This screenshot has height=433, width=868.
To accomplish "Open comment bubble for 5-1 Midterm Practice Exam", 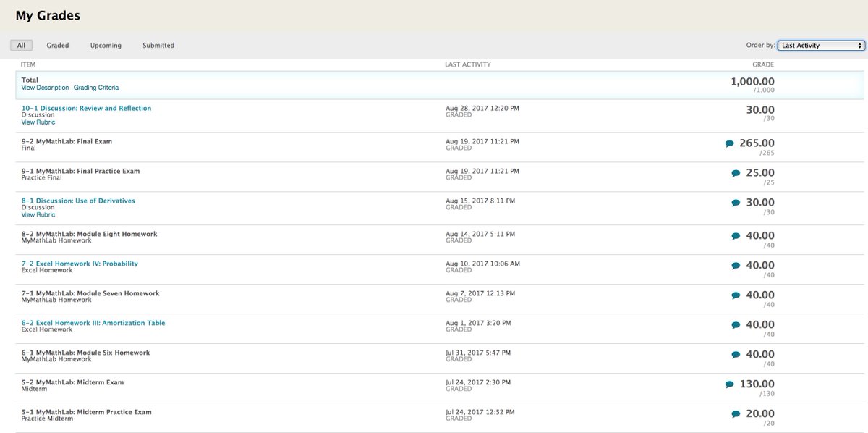I will [736, 415].
